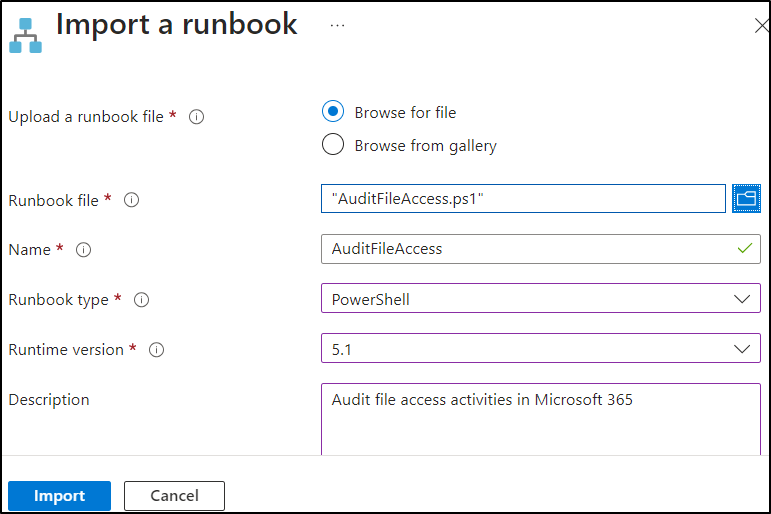Image resolution: width=771 pixels, height=514 pixels.
Task: Show info tooltip for Runbook type
Action: pyautogui.click(x=142, y=300)
